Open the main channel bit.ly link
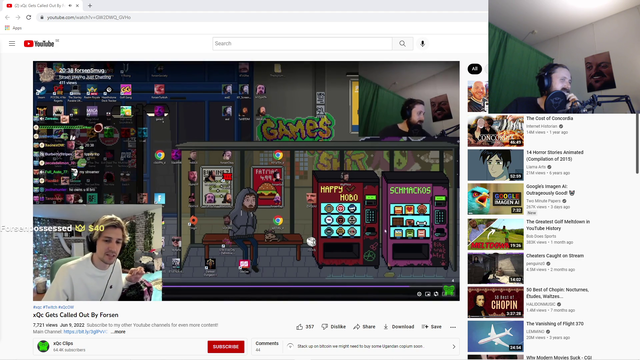640x360 pixels. pyautogui.click(x=85, y=332)
